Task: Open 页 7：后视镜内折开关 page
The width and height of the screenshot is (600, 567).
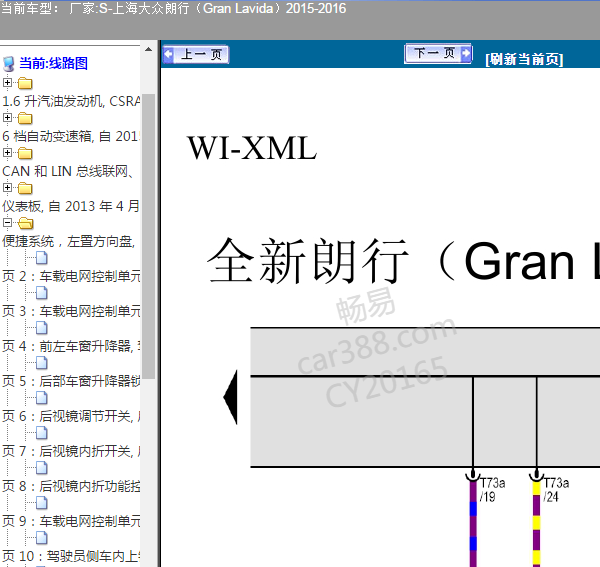Action: (x=71, y=451)
